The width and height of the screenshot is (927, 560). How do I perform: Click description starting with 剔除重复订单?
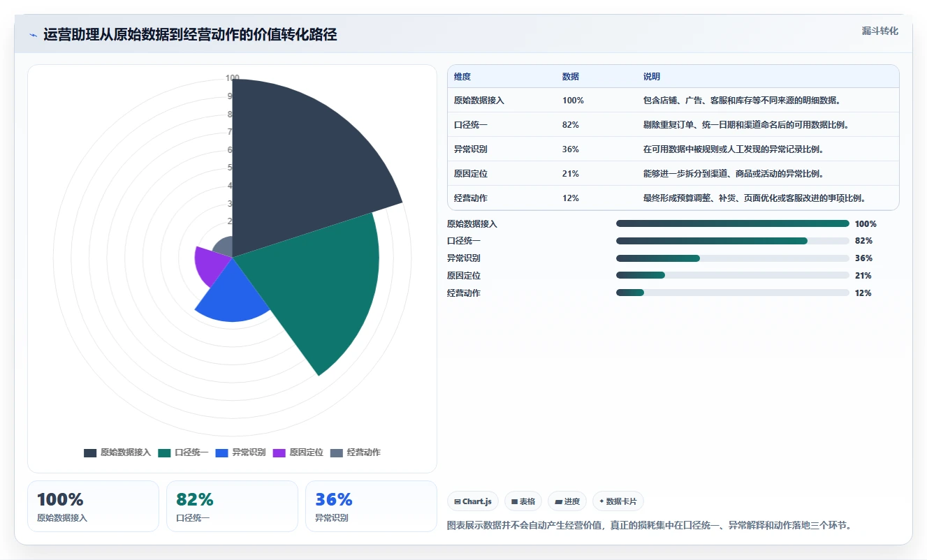click(746, 125)
